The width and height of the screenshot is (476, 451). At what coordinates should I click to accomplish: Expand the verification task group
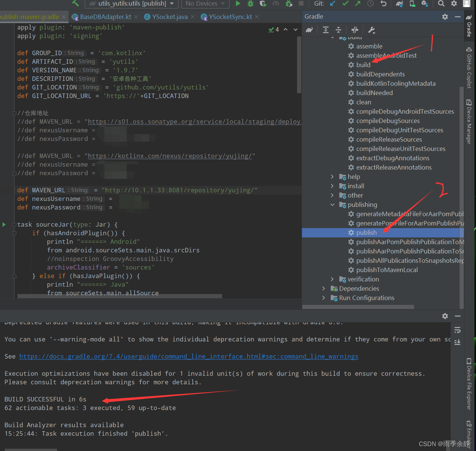click(x=332, y=279)
